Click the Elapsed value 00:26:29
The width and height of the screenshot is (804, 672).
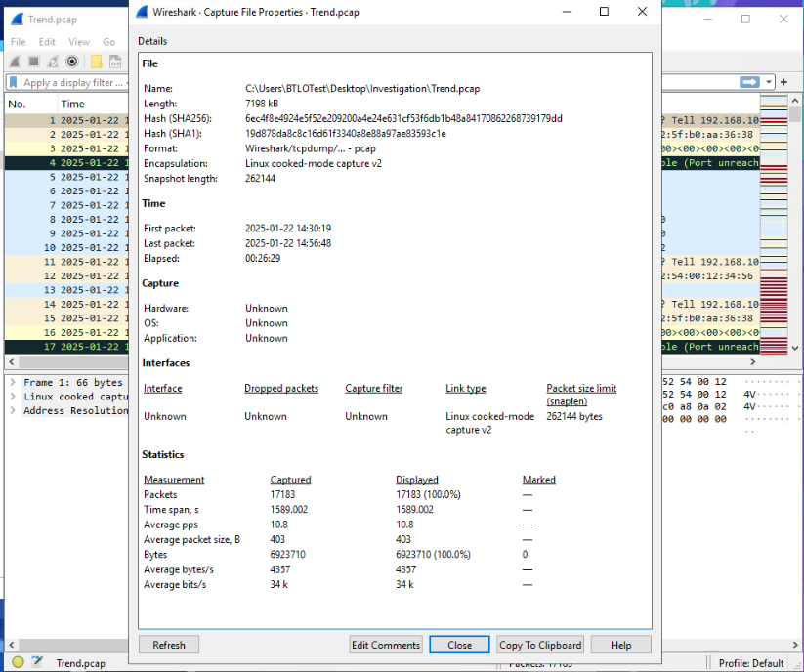263,258
